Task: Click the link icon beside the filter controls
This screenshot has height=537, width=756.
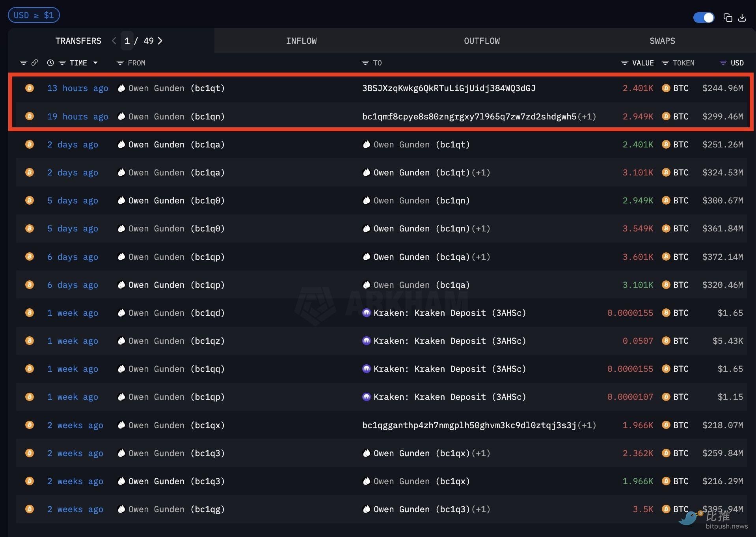Action: pyautogui.click(x=35, y=63)
